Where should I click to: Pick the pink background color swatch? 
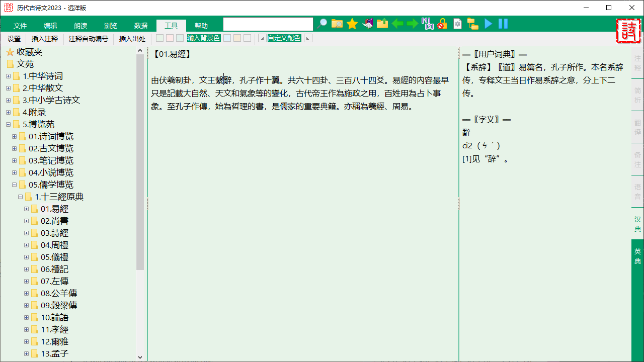click(x=169, y=38)
